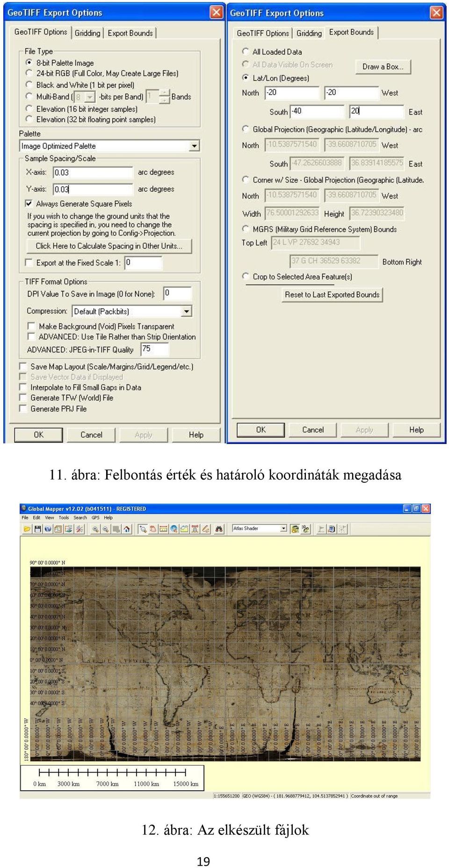The image size is (449, 868).
Task: Choose Black and White file type
Action: pos(29,85)
